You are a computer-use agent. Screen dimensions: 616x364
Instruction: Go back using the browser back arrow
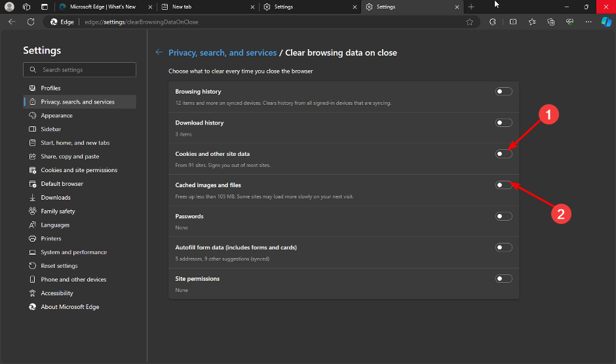click(12, 22)
